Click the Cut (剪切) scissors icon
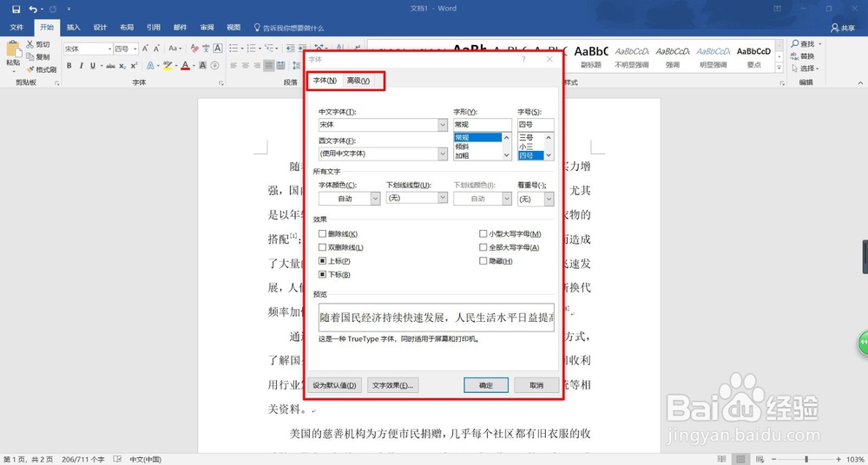Image resolution: width=868 pixels, height=465 pixels. tap(30, 44)
